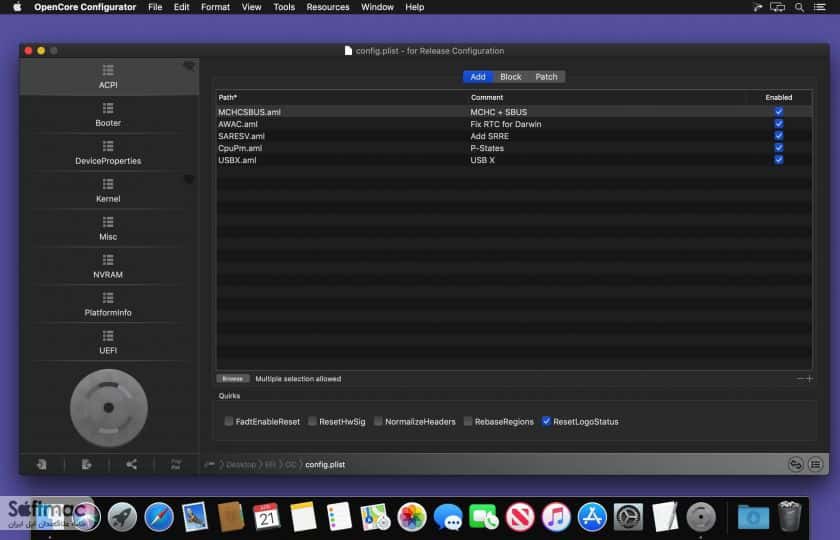This screenshot has height=540, width=840.
Task: Switch to the Patch tab
Action: coord(546,77)
